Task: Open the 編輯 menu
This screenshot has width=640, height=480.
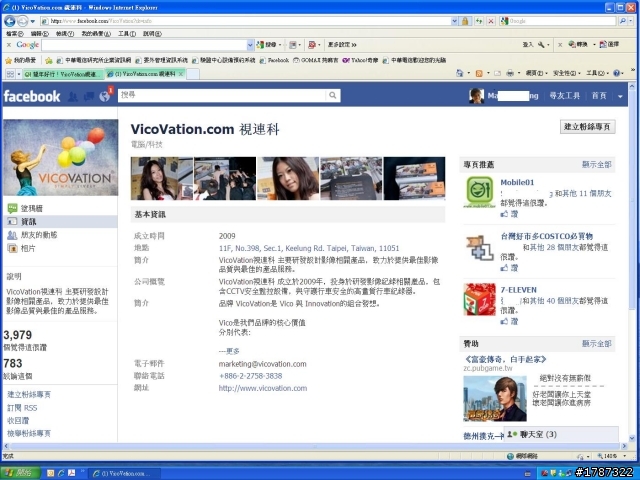Action: pos(40,33)
